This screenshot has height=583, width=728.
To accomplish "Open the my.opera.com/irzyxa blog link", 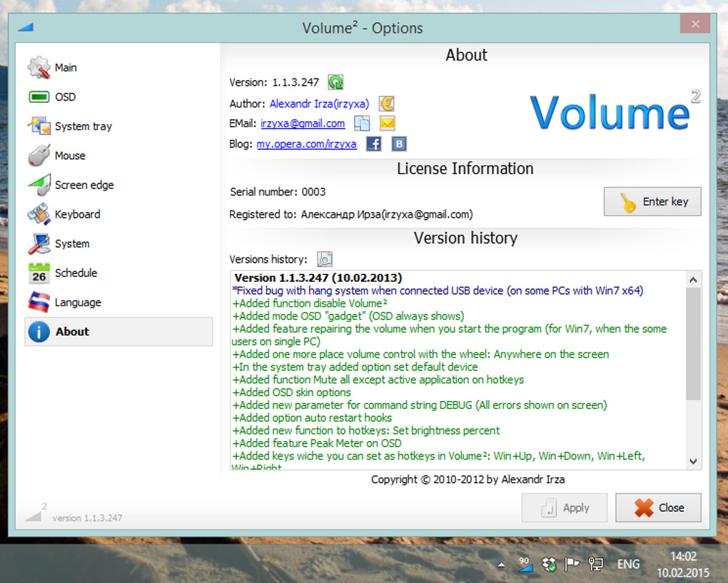I will 306,144.
